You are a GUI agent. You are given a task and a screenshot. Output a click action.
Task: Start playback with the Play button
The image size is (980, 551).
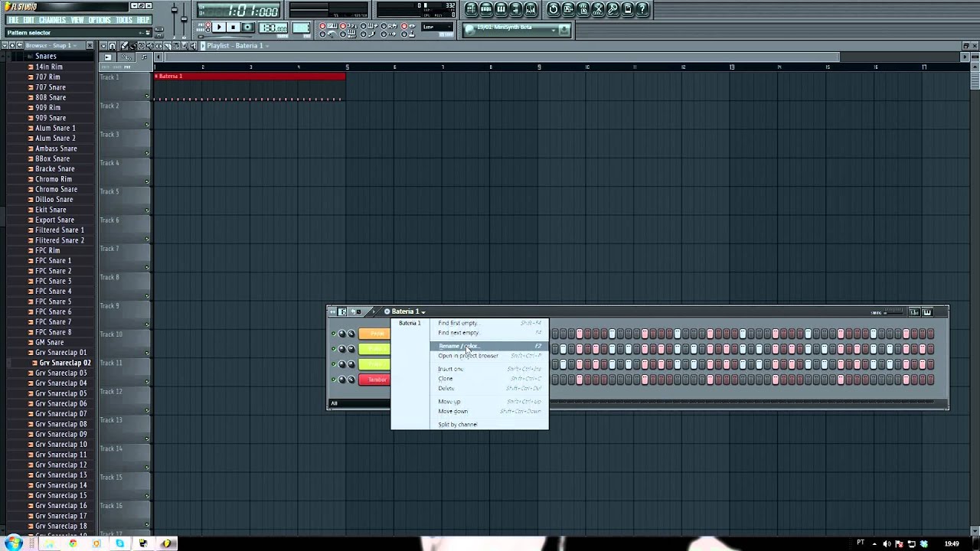click(219, 28)
